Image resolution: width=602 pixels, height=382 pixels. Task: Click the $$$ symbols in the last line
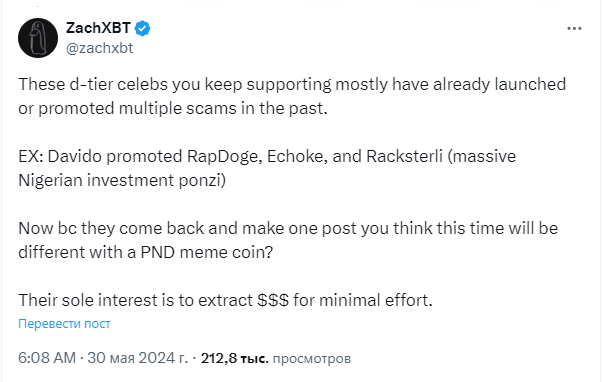pos(273,300)
